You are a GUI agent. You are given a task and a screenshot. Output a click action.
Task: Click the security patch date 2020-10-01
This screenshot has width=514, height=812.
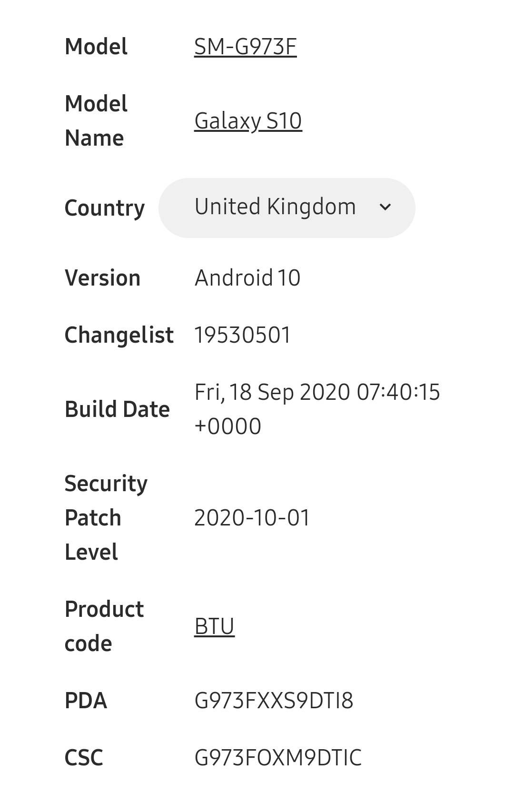(x=252, y=518)
